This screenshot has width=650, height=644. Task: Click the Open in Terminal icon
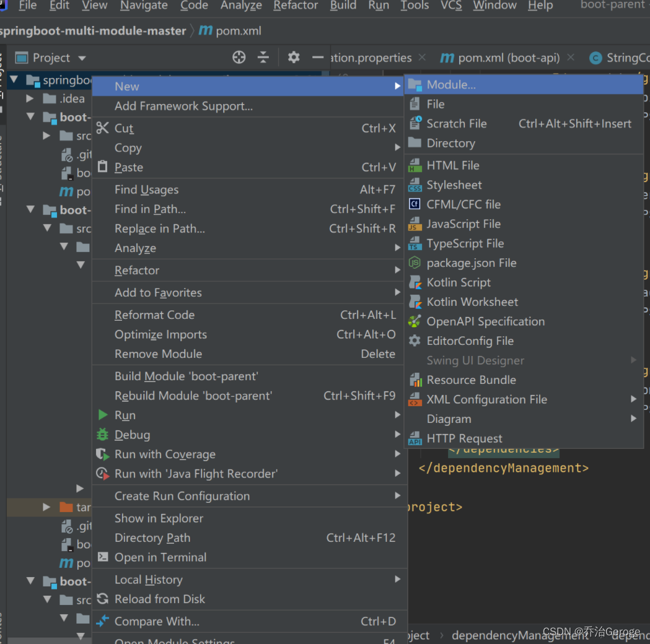pyautogui.click(x=103, y=557)
